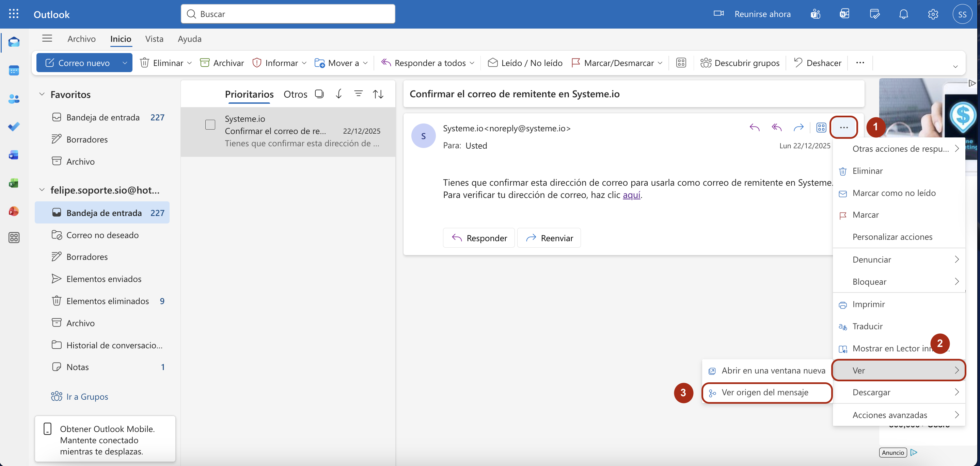The width and height of the screenshot is (980, 466).
Task: Click the Reenviar button below message
Action: coord(549,238)
